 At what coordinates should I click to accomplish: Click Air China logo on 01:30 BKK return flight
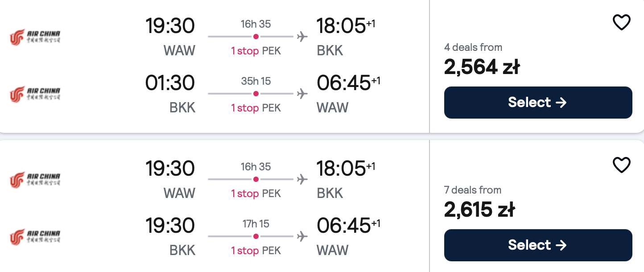tap(35, 94)
